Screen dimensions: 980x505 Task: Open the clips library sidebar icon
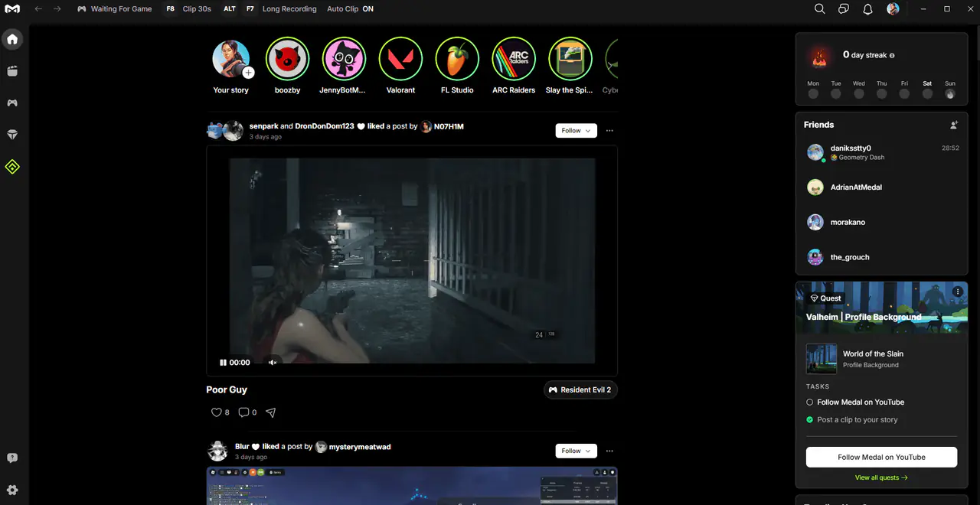pyautogui.click(x=12, y=71)
